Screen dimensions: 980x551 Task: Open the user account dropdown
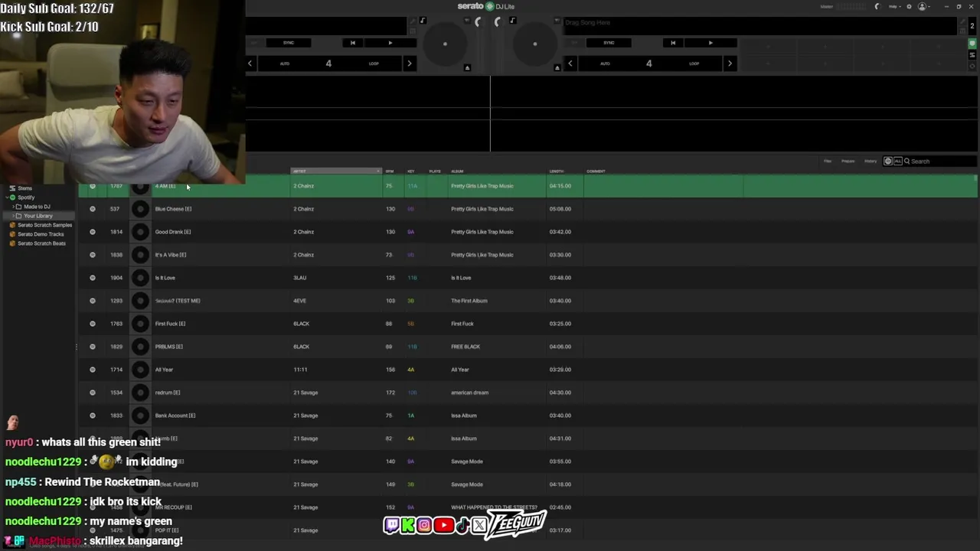[924, 6]
